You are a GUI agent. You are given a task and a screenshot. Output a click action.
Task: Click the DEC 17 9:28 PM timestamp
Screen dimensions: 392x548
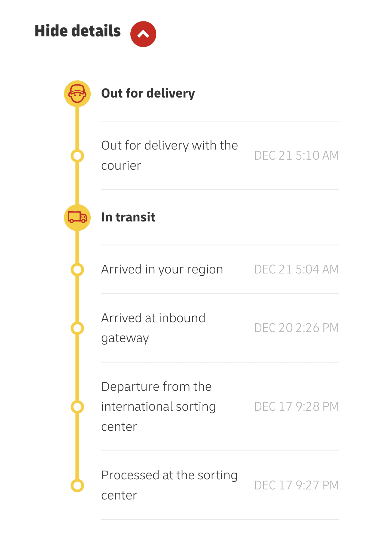click(x=296, y=407)
